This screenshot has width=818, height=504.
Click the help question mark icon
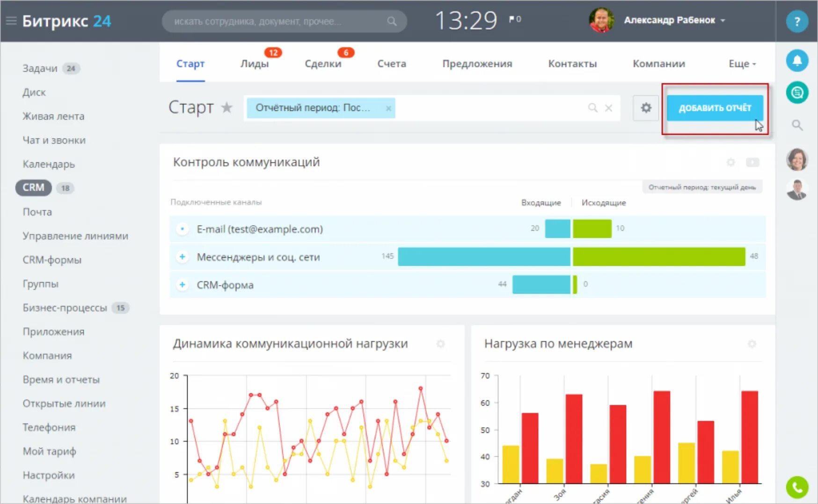tap(797, 22)
